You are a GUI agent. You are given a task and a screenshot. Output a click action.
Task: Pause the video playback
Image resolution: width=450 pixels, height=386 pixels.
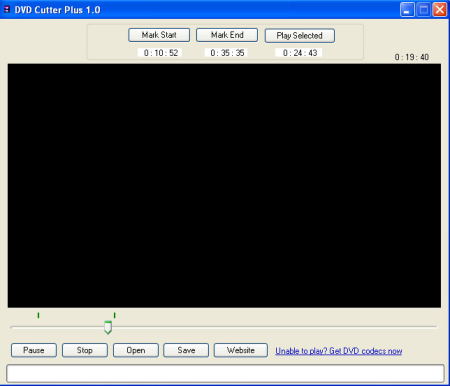click(34, 350)
